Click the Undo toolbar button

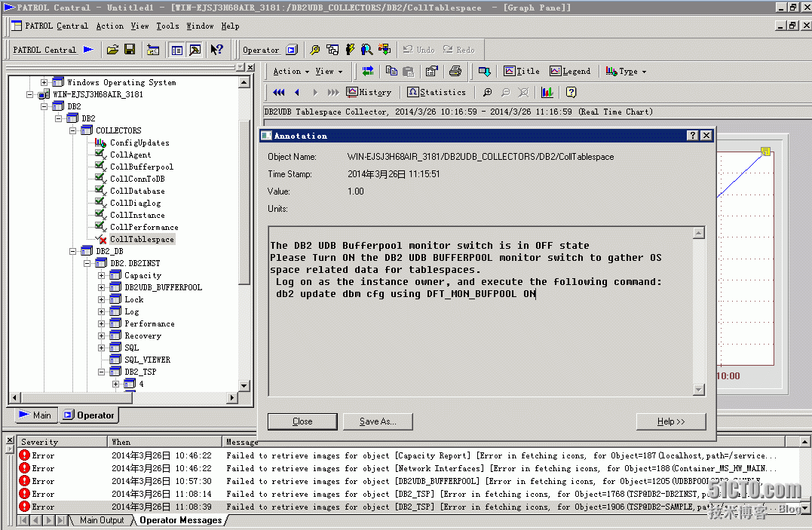pyautogui.click(x=419, y=50)
